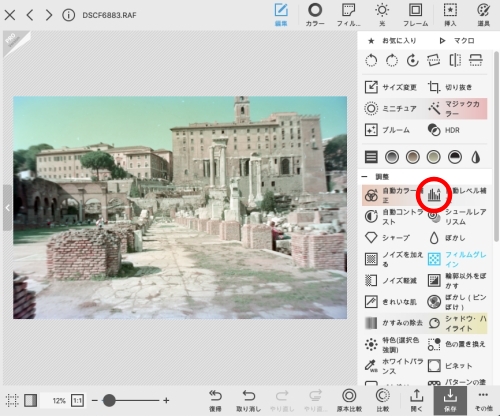
Task: Select the Film Grain (フィルムグレイン) effect
Action: 457,259
